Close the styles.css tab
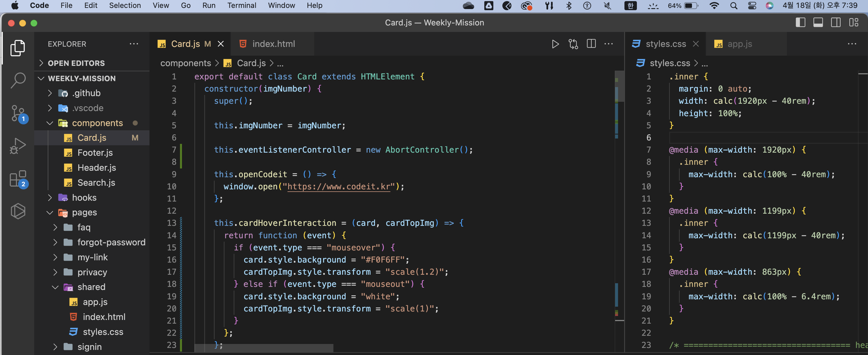The width and height of the screenshot is (868, 355). point(696,44)
